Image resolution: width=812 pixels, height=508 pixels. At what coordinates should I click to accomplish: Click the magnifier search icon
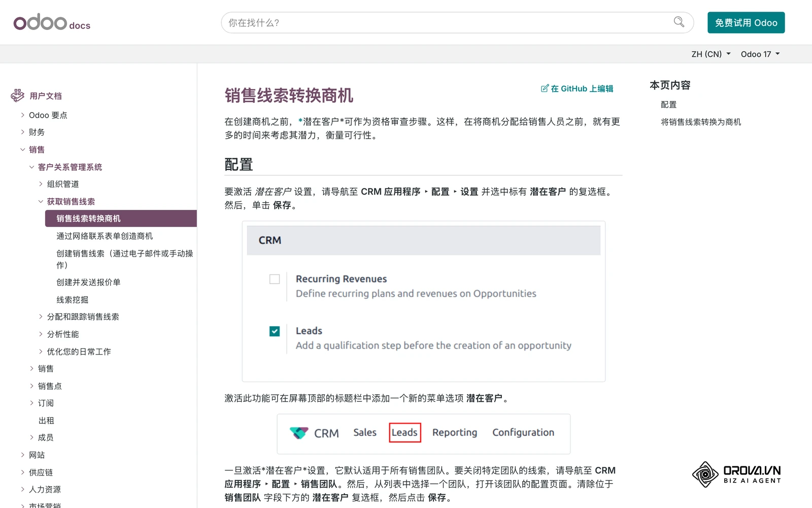(679, 22)
